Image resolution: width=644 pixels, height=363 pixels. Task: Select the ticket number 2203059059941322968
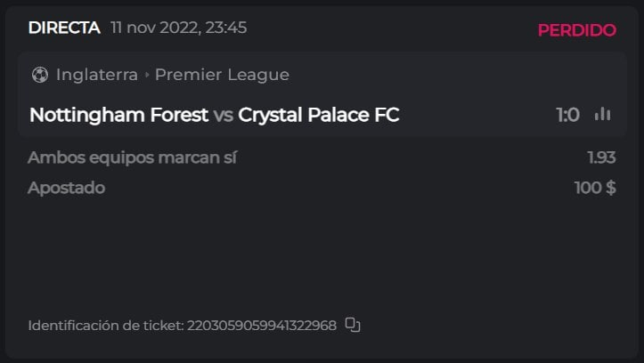[262, 326]
